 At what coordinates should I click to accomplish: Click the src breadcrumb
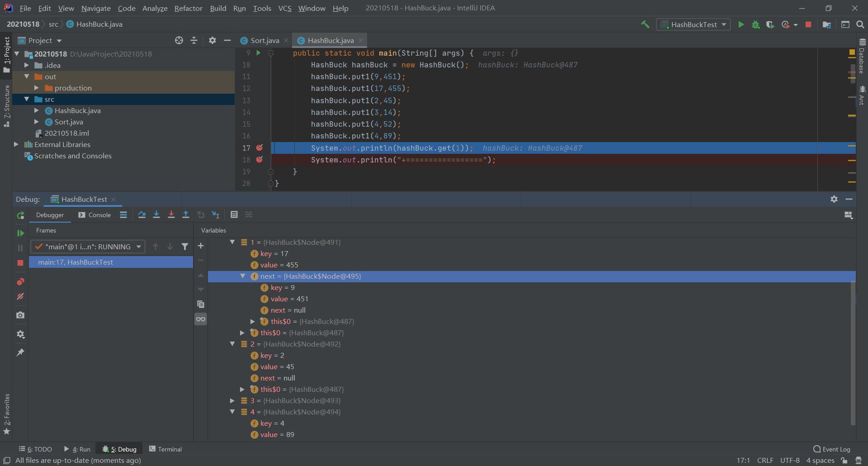point(53,24)
